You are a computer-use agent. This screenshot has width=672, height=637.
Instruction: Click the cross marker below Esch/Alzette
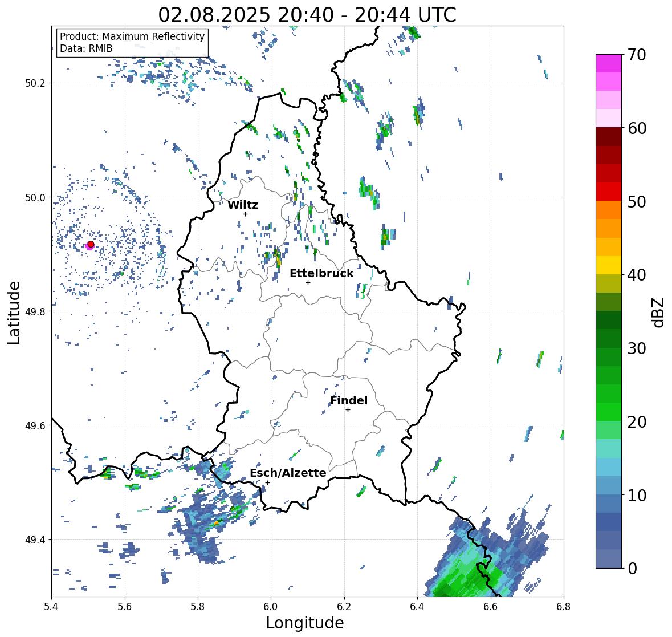tap(267, 482)
